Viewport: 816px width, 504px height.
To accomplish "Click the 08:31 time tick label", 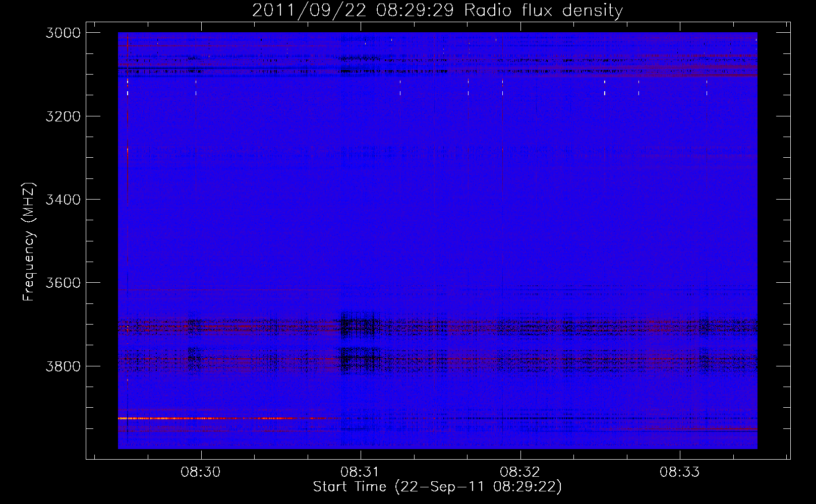I will point(361,472).
